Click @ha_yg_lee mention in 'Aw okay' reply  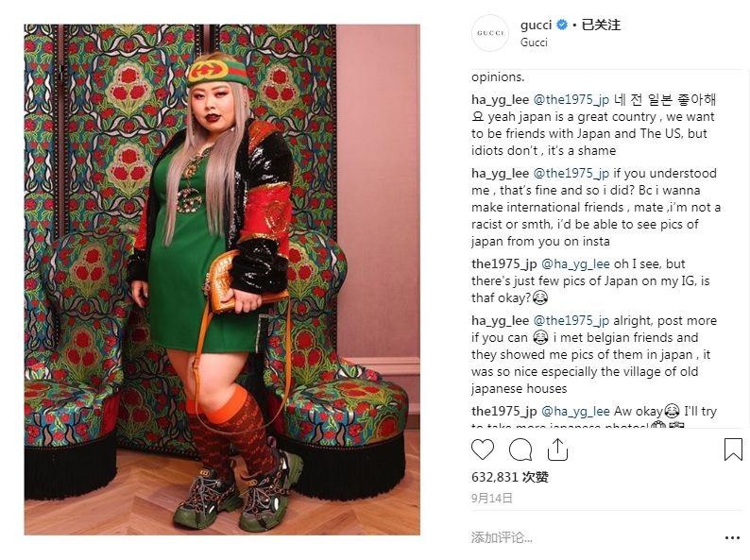[x=575, y=412]
